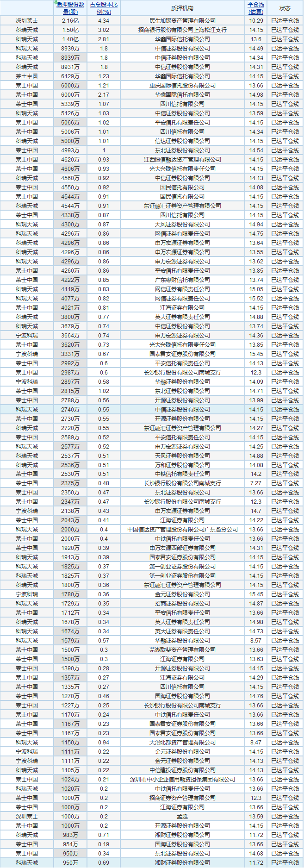Select the 14.75 liquidation price cell
This screenshot has width=304, height=868.
coord(256,234)
